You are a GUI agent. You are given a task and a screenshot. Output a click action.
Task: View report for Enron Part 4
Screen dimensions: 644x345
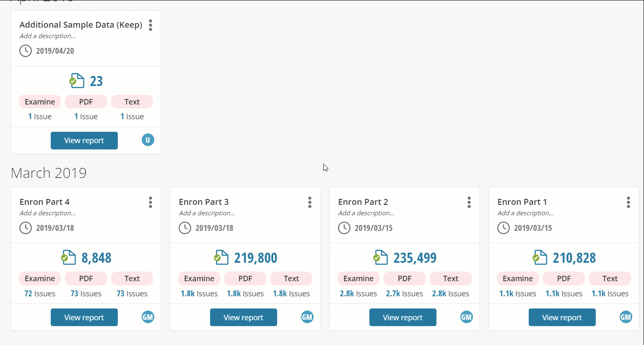point(84,317)
